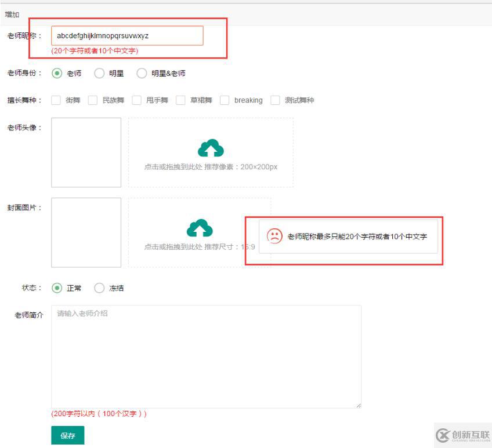Check the 民族舞 checkbox
This screenshot has width=492, height=448.
pyautogui.click(x=92, y=100)
